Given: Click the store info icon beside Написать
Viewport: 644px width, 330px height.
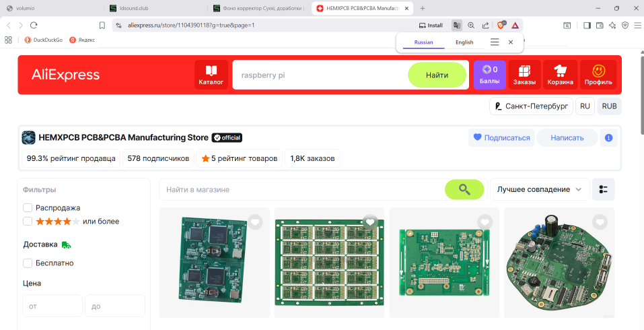Looking at the screenshot, I should tap(609, 137).
